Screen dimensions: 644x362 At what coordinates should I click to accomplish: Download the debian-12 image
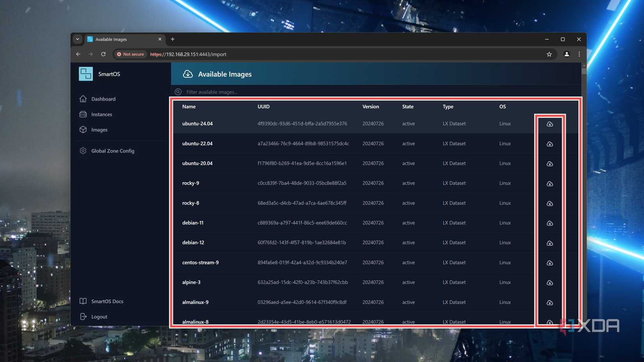550,243
